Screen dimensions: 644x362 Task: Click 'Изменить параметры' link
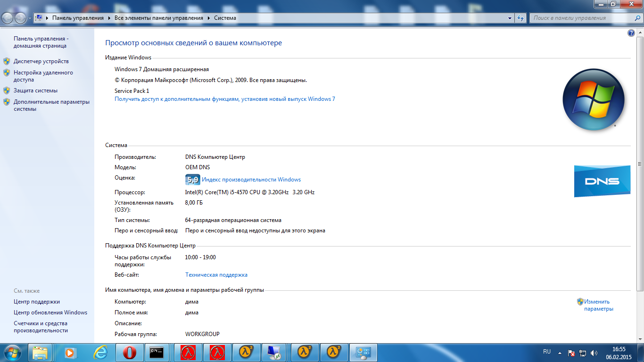pyautogui.click(x=599, y=305)
